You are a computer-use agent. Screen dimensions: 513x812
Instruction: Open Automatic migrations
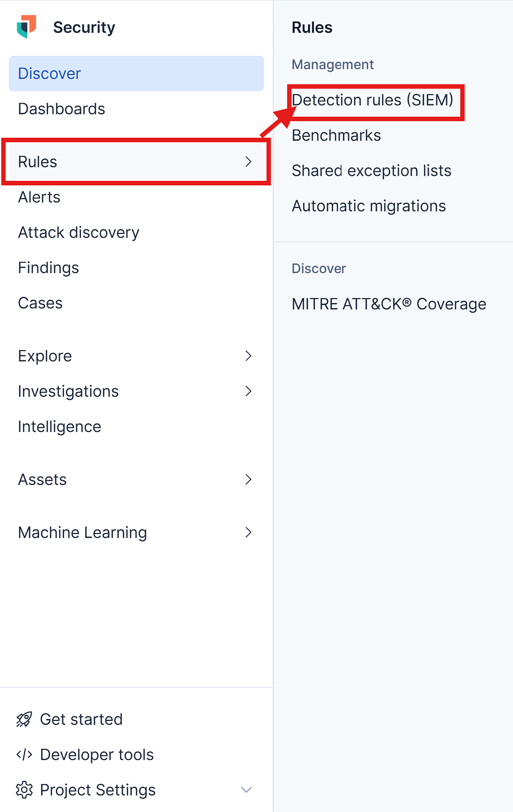(x=369, y=206)
